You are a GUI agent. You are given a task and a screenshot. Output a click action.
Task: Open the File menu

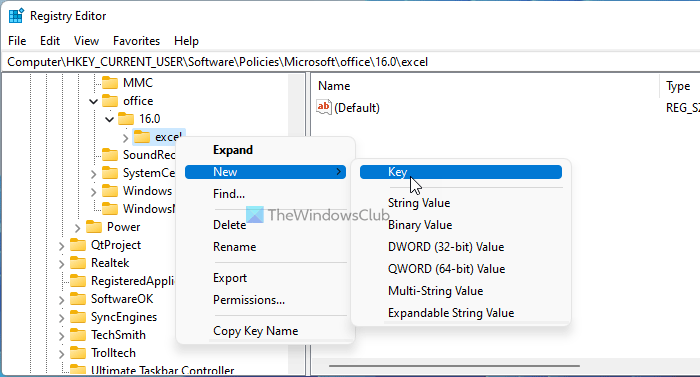click(17, 41)
